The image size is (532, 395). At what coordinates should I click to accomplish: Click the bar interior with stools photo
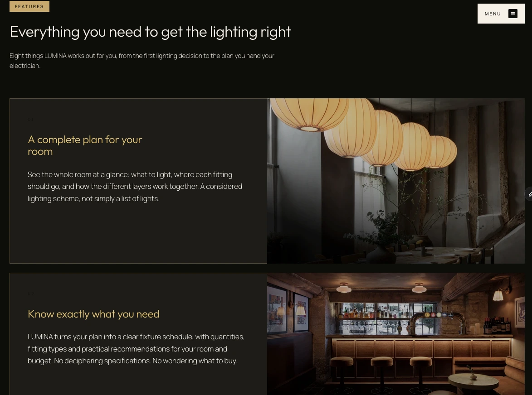(395, 334)
